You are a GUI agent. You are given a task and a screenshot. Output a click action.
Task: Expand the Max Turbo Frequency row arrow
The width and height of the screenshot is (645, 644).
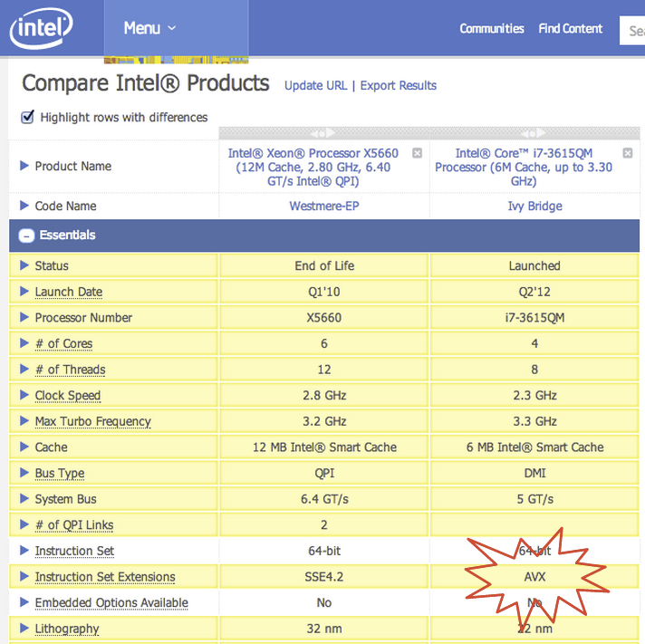point(24,420)
